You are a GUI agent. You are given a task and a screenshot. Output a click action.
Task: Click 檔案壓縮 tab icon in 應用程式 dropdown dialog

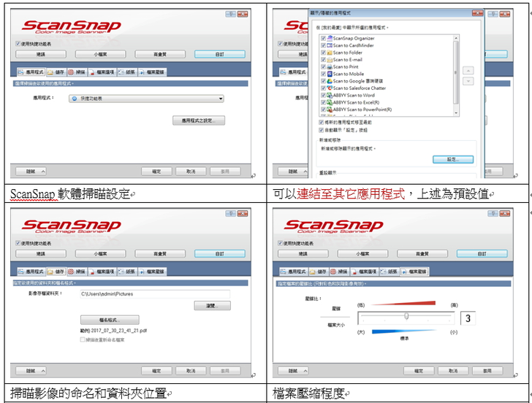click(x=142, y=72)
